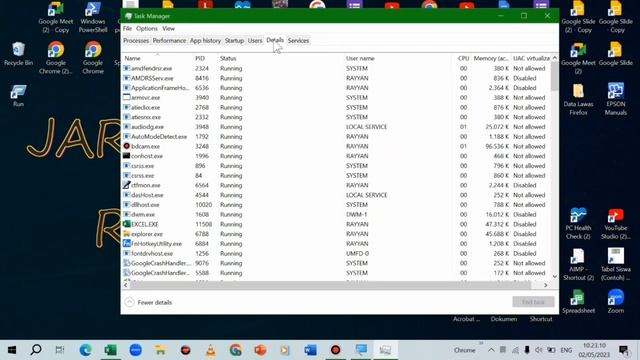This screenshot has width=640, height=360.
Task: Open the File menu in Task Manager
Action: 127,29
